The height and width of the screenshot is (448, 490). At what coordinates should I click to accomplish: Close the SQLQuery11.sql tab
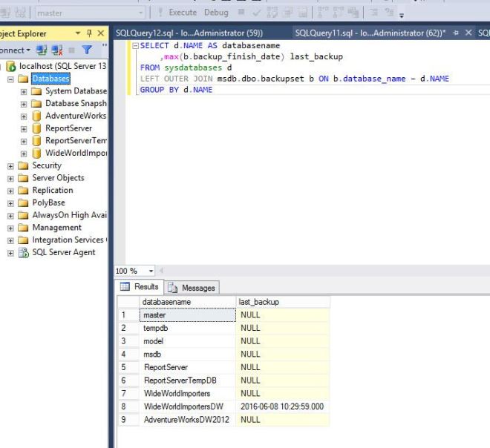[468, 33]
